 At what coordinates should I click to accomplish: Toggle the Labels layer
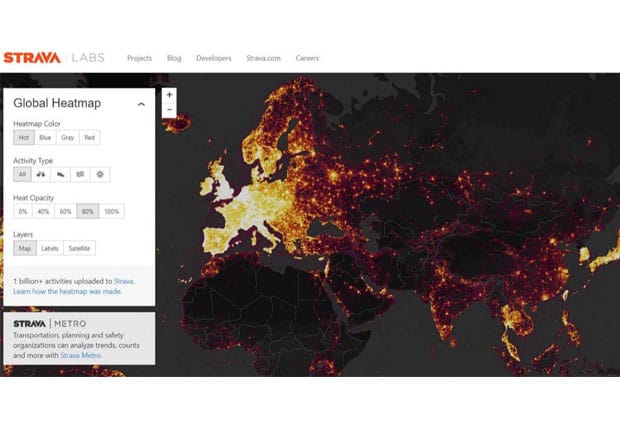(50, 248)
